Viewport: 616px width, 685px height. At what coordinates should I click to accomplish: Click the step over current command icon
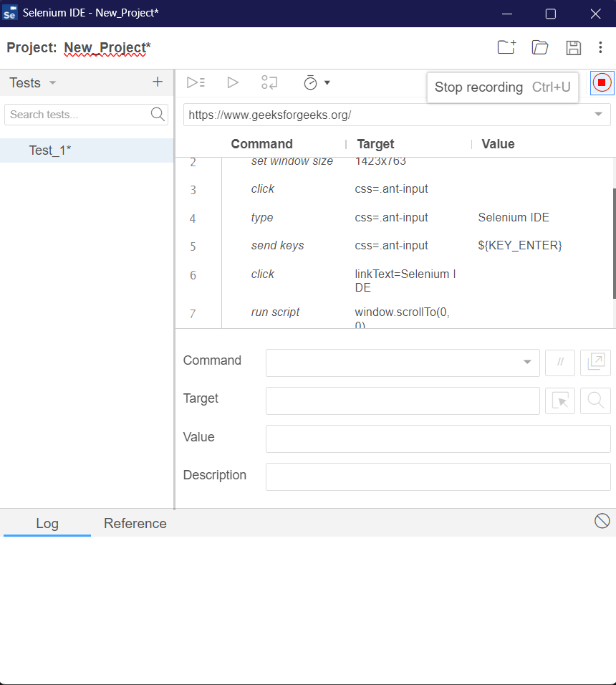[269, 82]
